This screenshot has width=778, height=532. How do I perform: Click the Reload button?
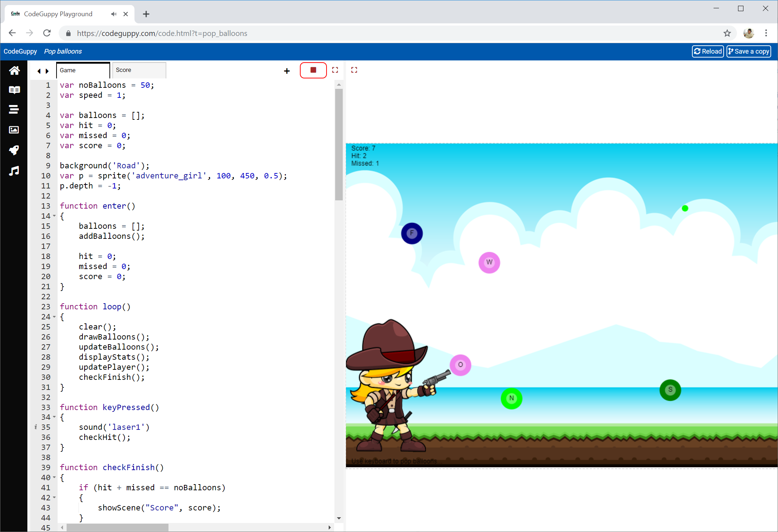pyautogui.click(x=707, y=51)
